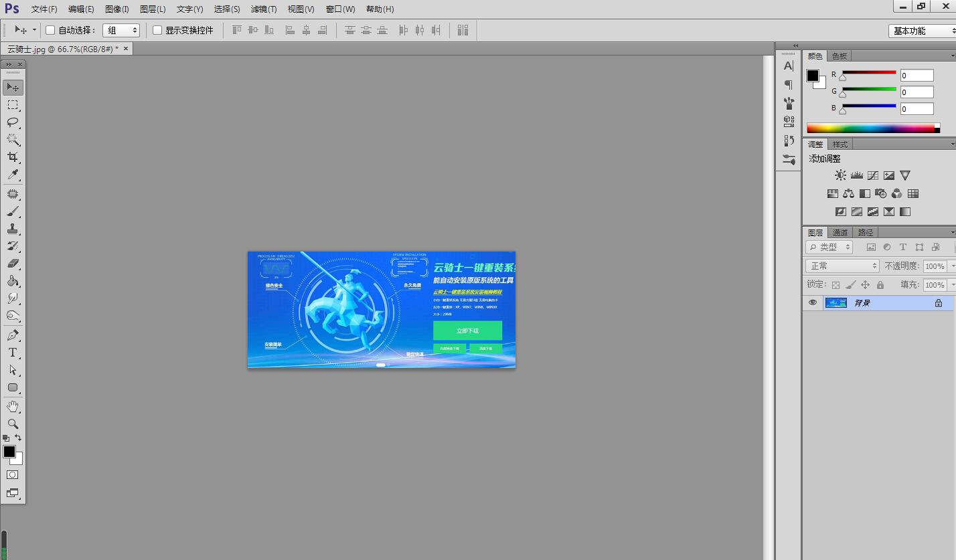Select the Dodge tool
Screen dimensions: 956x560
pyautogui.click(x=13, y=316)
